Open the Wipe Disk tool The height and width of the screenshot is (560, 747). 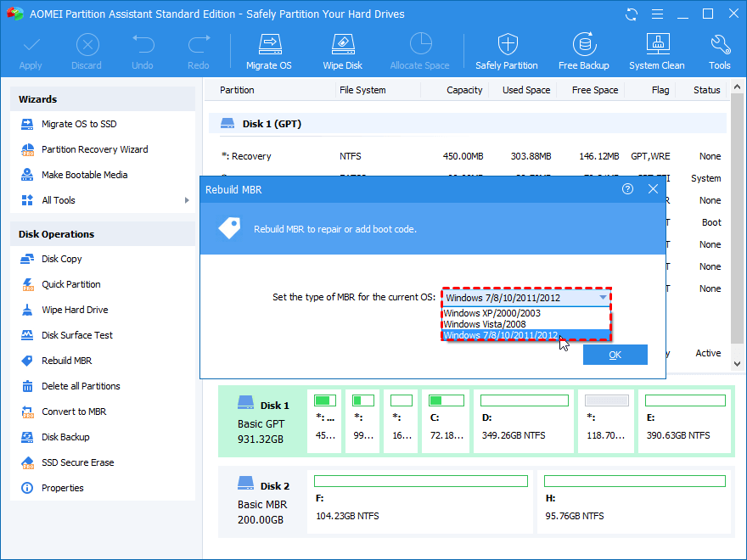[x=343, y=52]
